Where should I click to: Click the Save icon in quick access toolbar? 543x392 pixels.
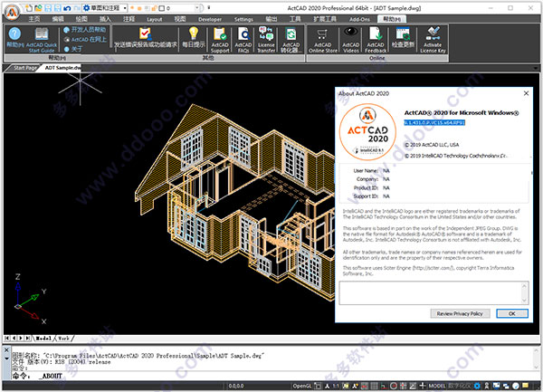(x=48, y=8)
